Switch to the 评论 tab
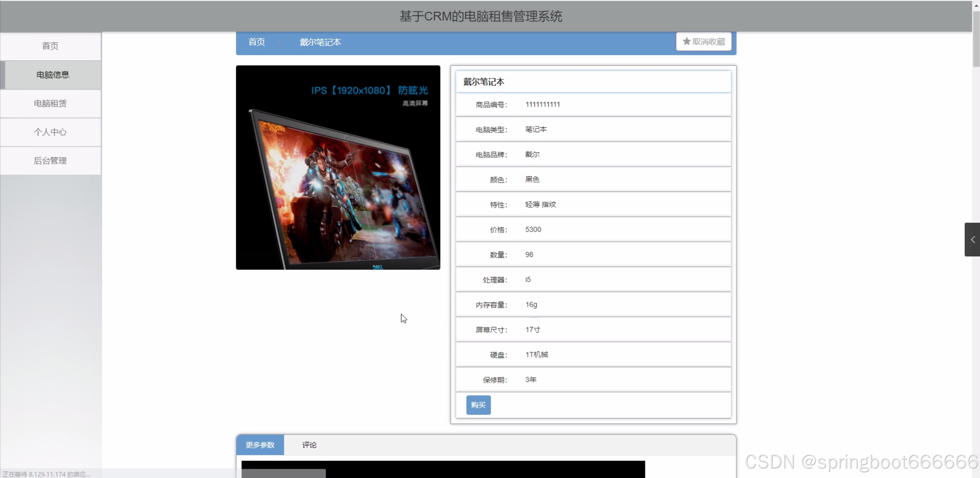980x478 pixels. pyautogui.click(x=309, y=445)
